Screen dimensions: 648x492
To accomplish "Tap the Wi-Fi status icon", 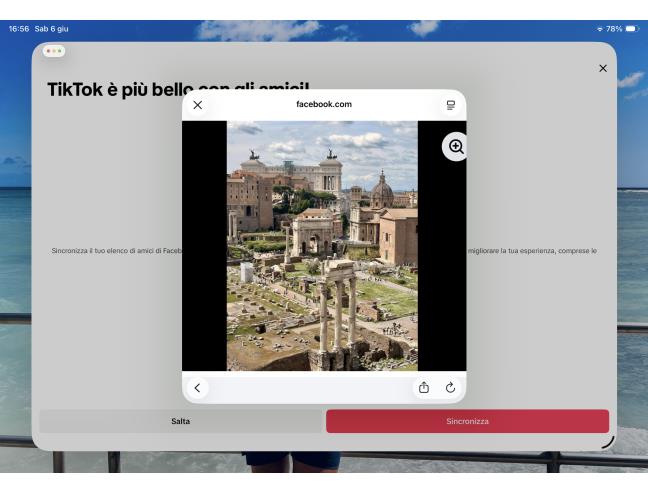I will pos(600,29).
